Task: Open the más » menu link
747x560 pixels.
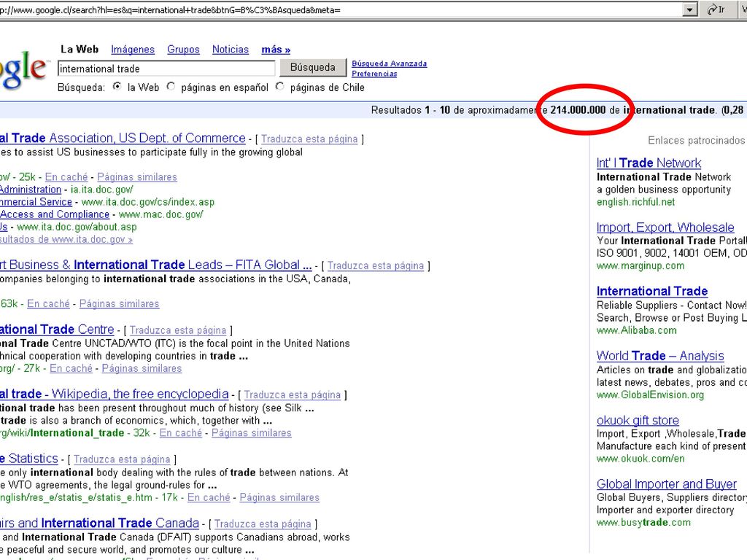Action: pos(276,49)
